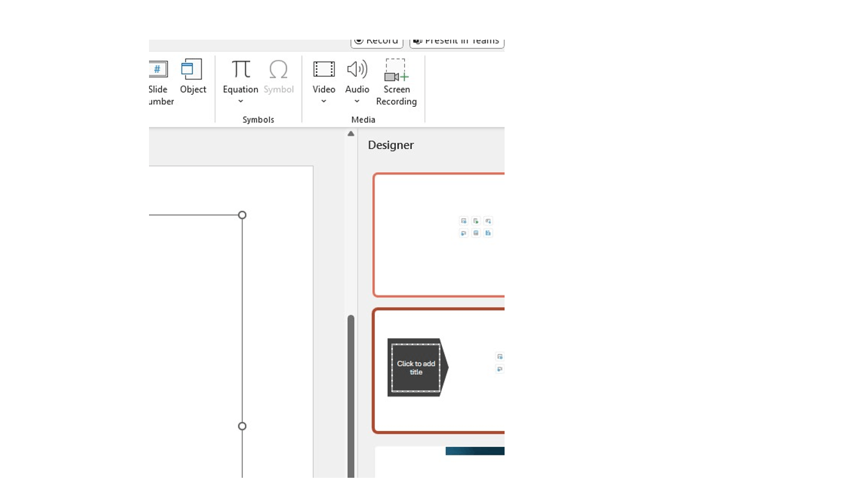Select the top-right corner resize handle
Viewport: 848px width, 504px height.
(x=242, y=215)
